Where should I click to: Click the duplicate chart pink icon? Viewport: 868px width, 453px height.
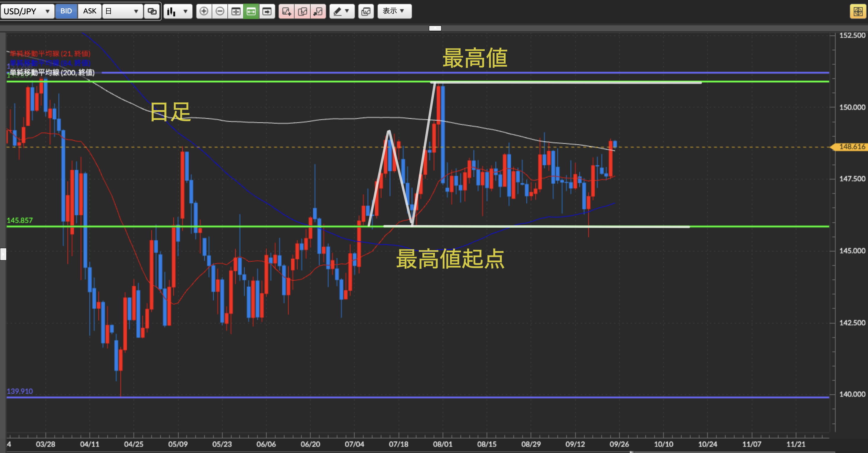302,12
